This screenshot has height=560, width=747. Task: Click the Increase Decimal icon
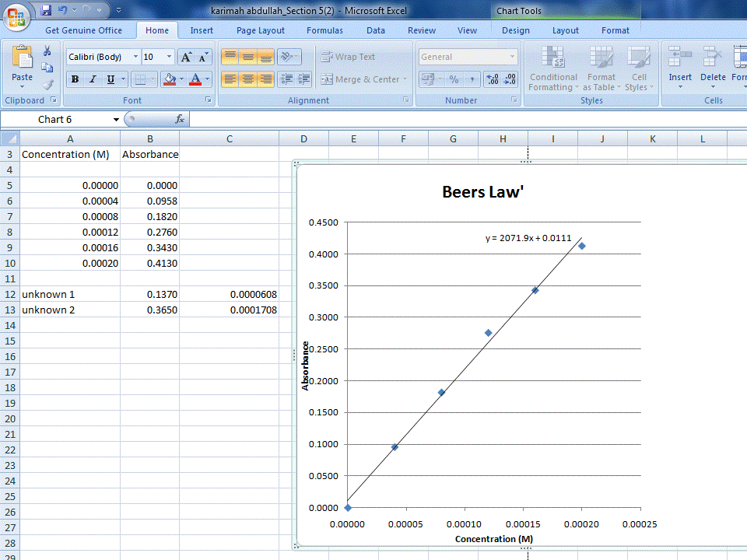coord(493,79)
